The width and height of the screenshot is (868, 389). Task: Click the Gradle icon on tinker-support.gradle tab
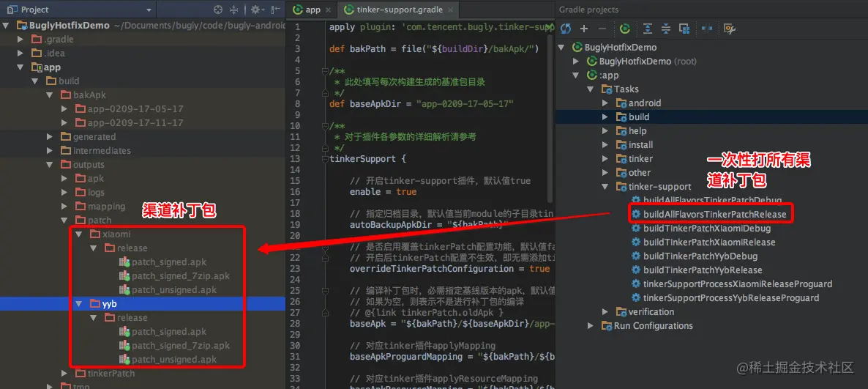(x=349, y=10)
